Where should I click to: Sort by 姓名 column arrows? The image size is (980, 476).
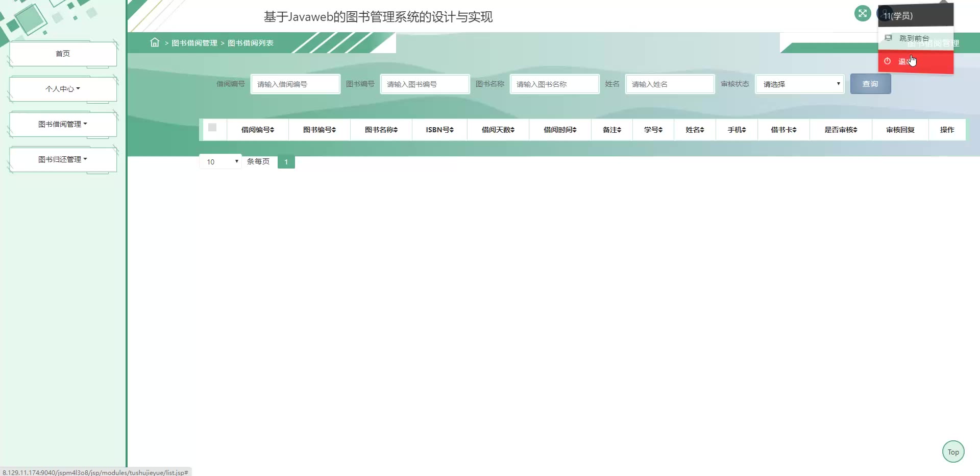[x=702, y=130]
